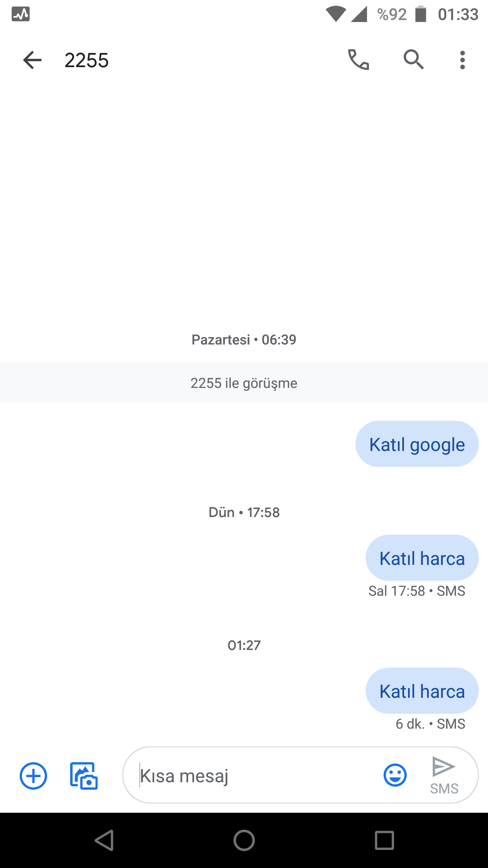Viewport: 488px width, 868px height.
Task: Tap the 'Katıl google' message bubble
Action: click(417, 444)
